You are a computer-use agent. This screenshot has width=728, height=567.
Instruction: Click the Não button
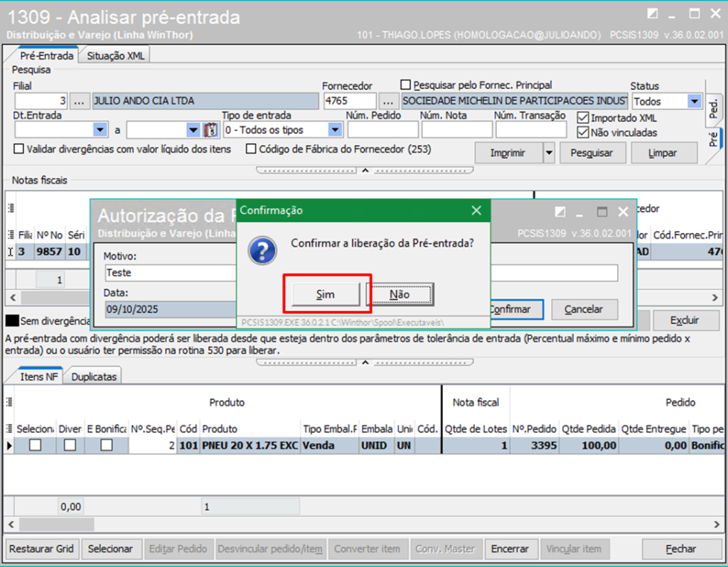[400, 294]
